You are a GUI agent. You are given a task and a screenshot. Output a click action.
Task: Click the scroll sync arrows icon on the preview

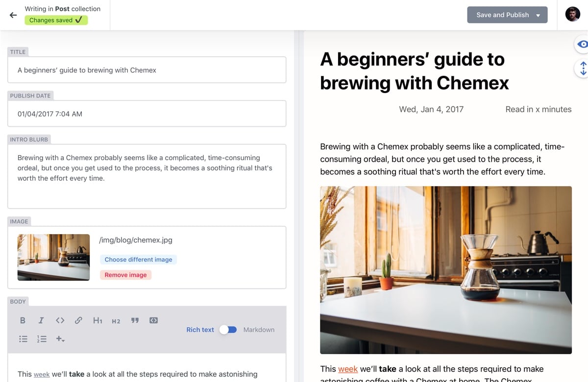tap(583, 69)
